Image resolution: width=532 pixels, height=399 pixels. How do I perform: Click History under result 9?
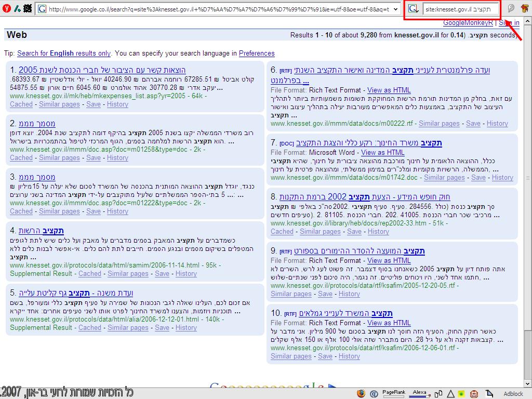349,294
